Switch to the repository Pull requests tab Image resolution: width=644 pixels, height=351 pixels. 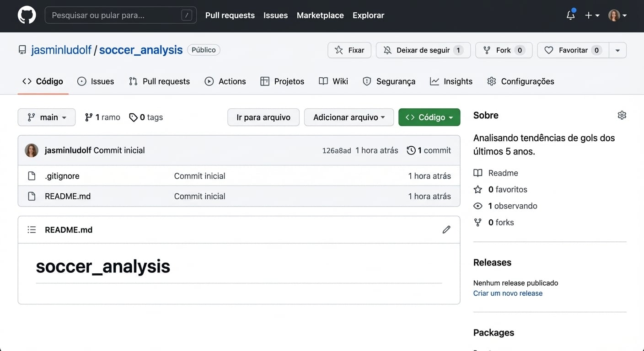click(x=159, y=81)
